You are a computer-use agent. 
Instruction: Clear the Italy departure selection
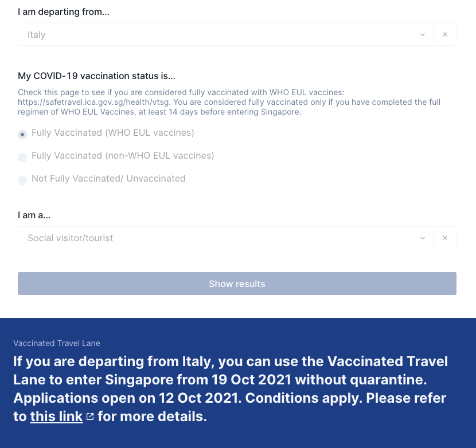pos(444,34)
